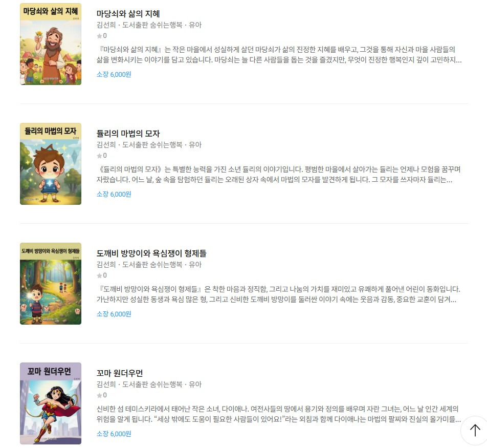The height and width of the screenshot is (448, 487).
Task: Open the 꼬마 원더우먼 book cover
Action: point(51,403)
